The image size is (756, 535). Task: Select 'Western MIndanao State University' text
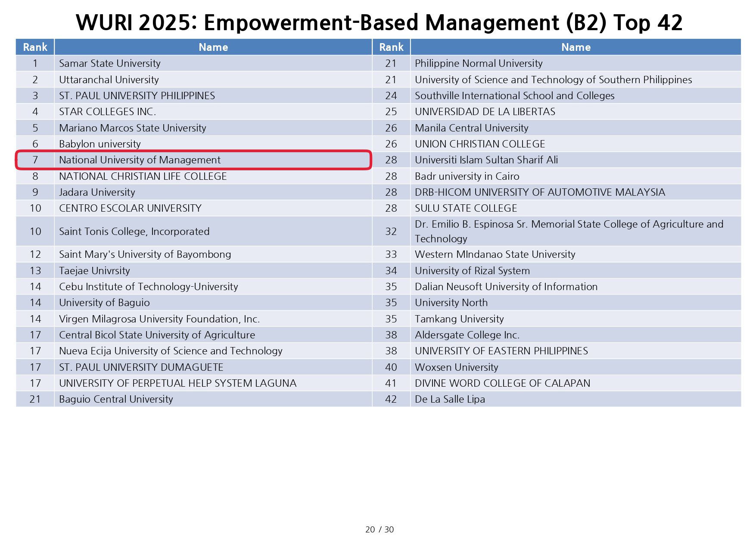[x=495, y=254]
